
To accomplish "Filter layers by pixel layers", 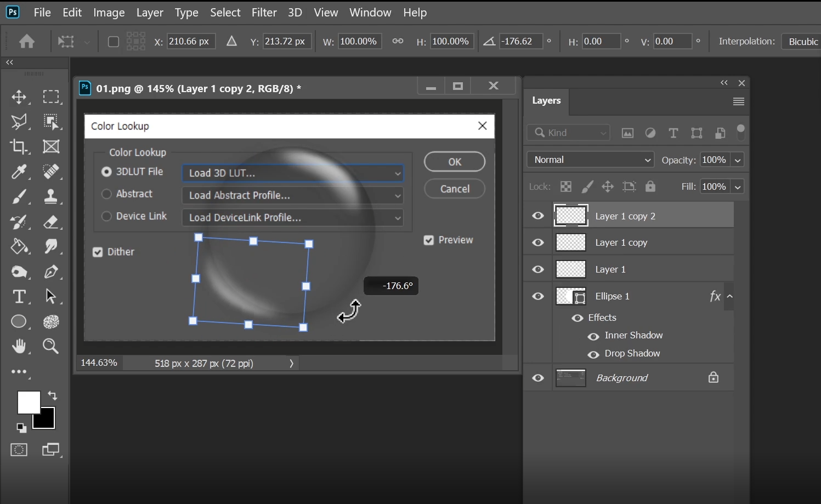I will (627, 133).
